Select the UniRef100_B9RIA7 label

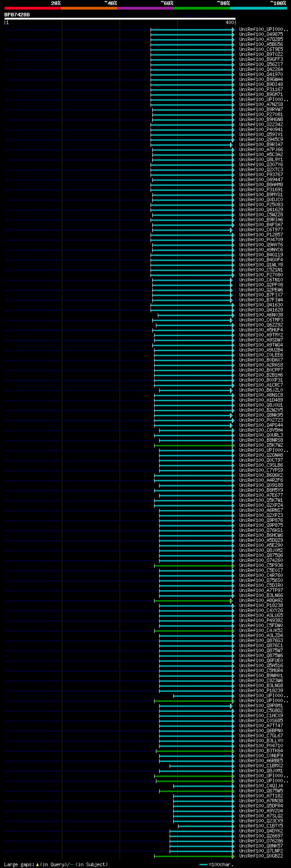click(x=261, y=144)
